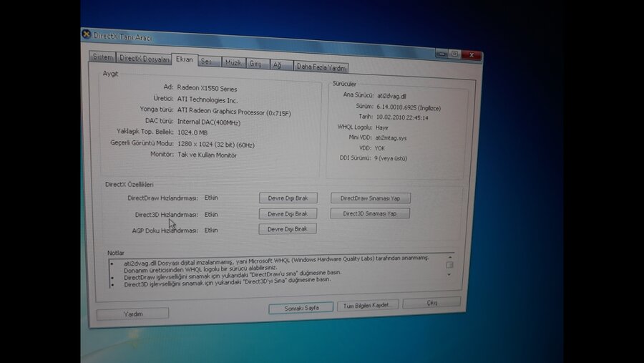The width and height of the screenshot is (644, 363).
Task: Click the Çıkış button
Action: [x=431, y=303]
